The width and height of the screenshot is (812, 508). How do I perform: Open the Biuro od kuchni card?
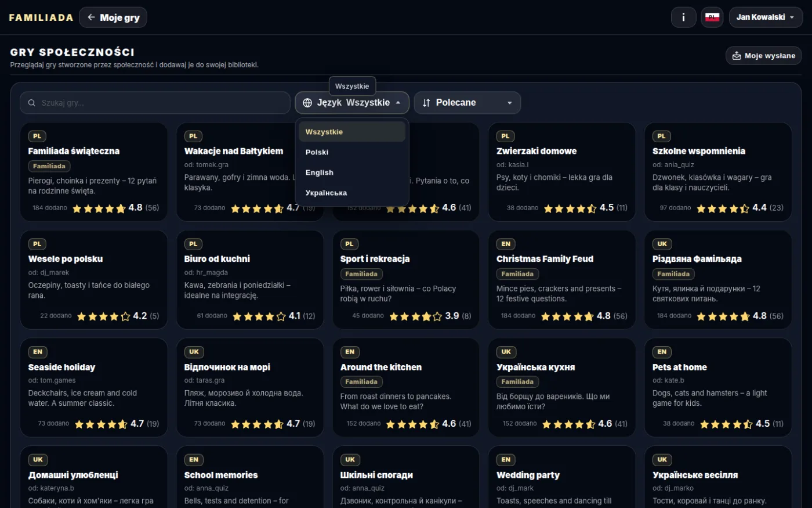click(249, 280)
